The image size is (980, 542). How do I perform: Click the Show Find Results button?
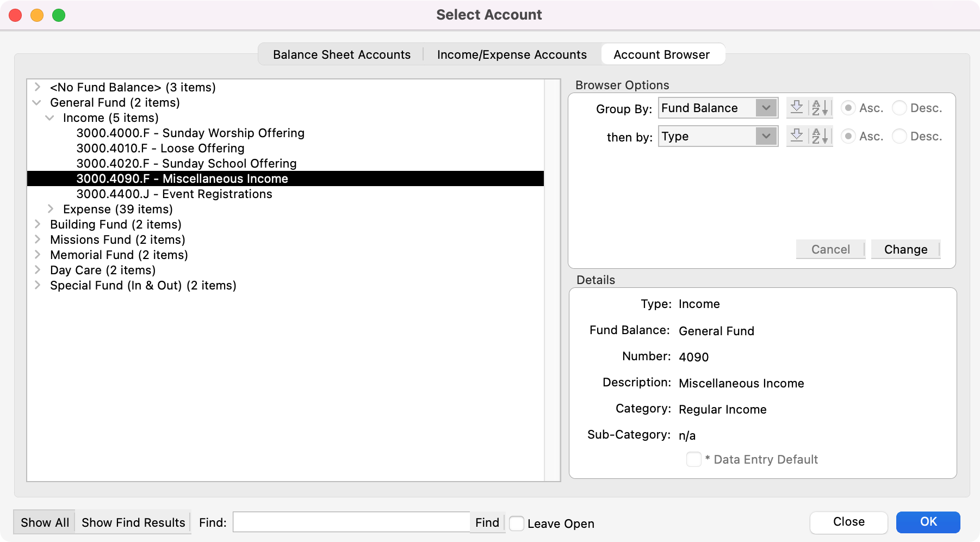133,522
